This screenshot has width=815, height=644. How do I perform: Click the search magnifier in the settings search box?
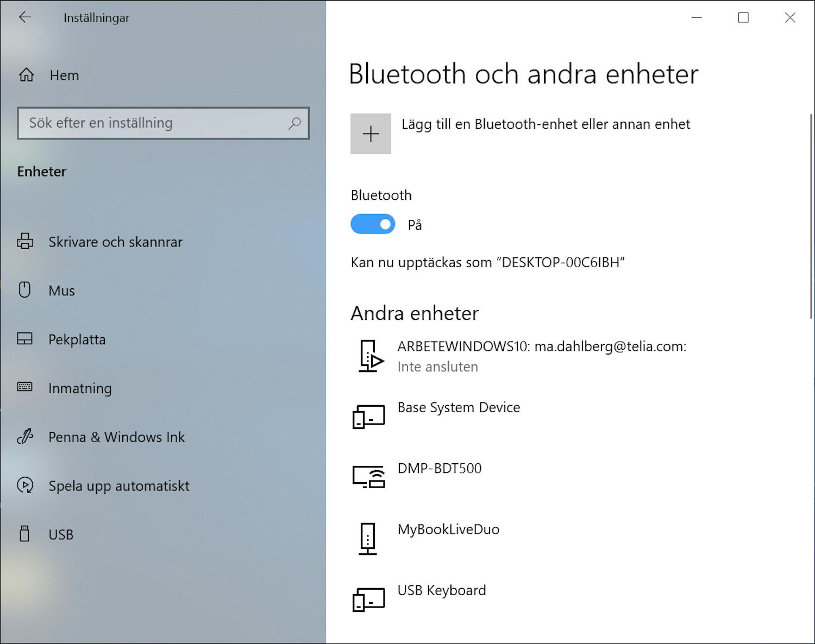point(294,123)
